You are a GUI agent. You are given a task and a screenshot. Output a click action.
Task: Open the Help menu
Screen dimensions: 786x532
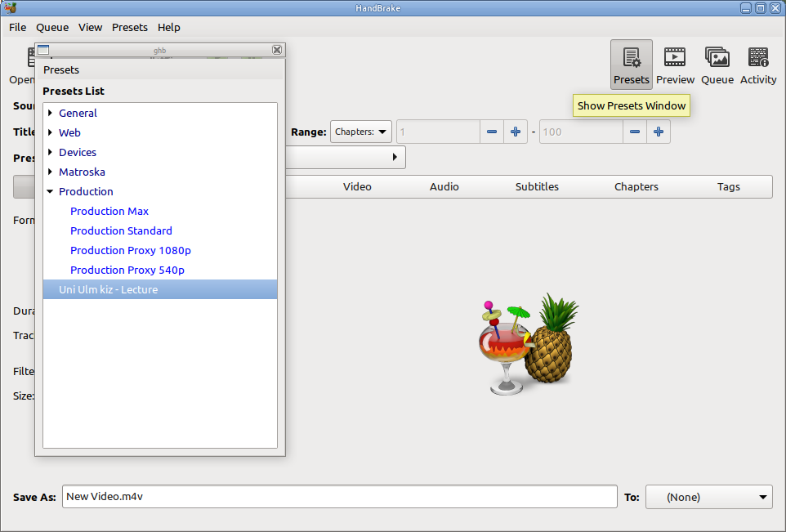coord(169,27)
